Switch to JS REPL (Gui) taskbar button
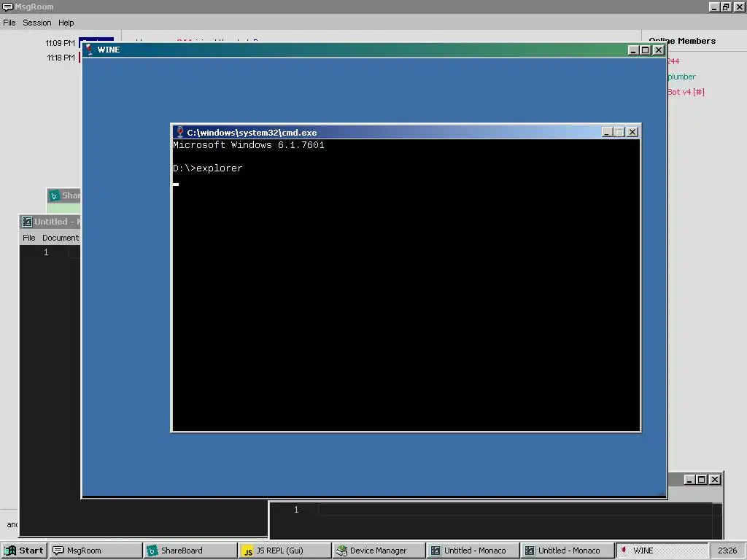747x560 pixels. coord(285,551)
